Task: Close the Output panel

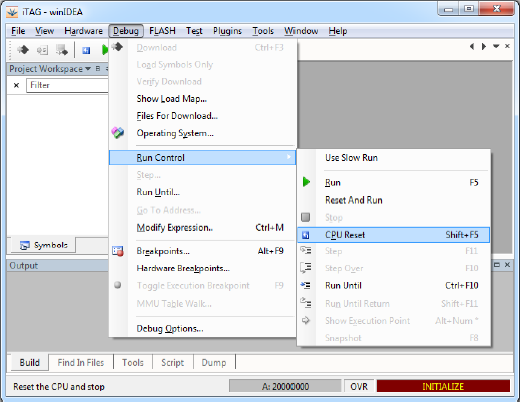Action: point(507,265)
